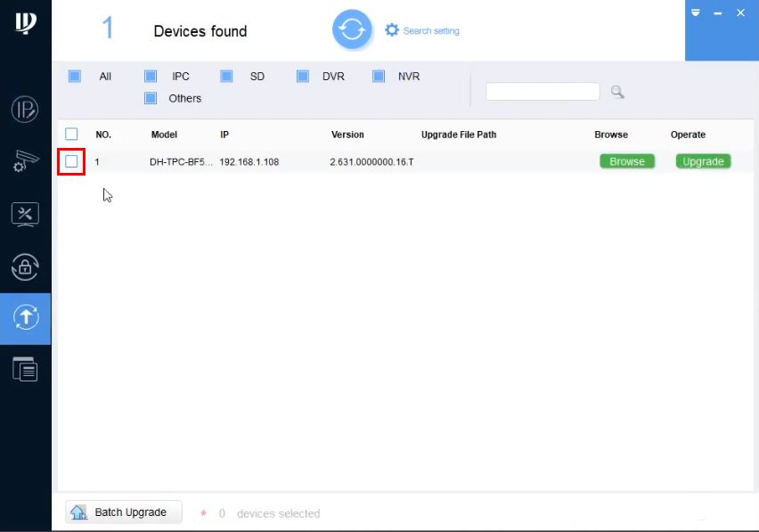Select the 192.168.1.108 IP cell
This screenshot has height=532, width=759.
249,161
